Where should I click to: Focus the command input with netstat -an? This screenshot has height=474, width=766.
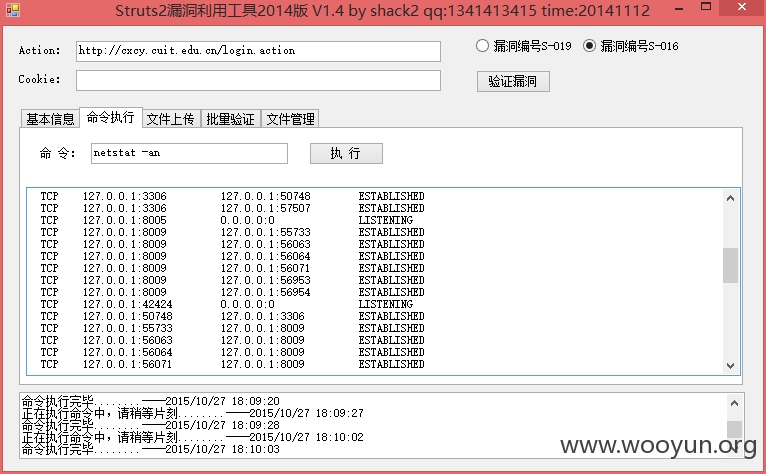click(x=189, y=153)
